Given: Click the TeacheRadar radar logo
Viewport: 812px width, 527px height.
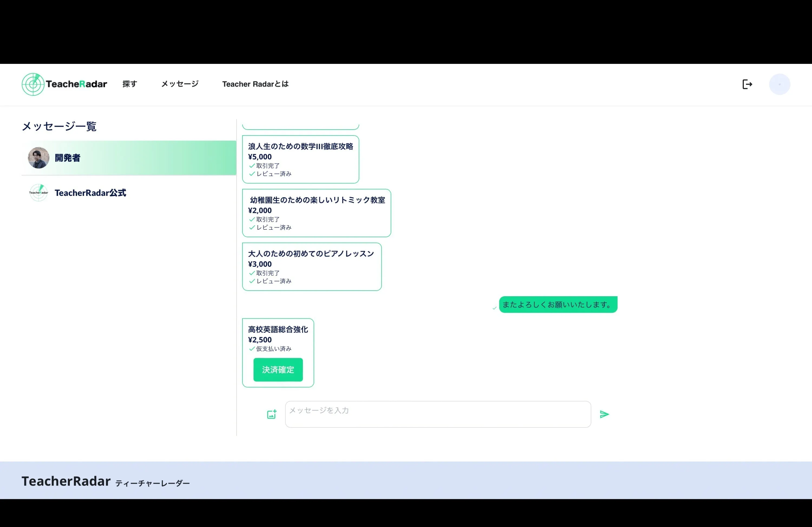Looking at the screenshot, I should pyautogui.click(x=33, y=84).
